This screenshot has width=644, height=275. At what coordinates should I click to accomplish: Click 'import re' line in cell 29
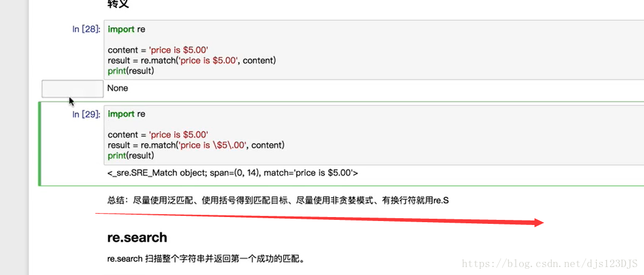127,114
